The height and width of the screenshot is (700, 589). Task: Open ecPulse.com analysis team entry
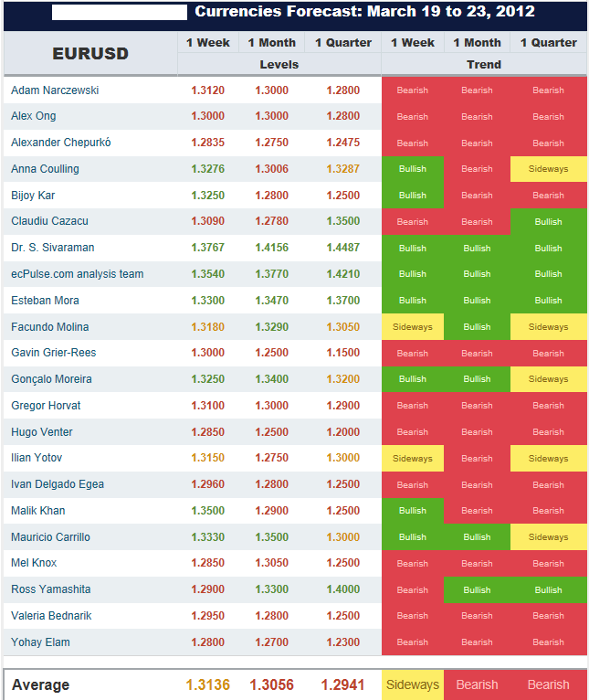78,273
